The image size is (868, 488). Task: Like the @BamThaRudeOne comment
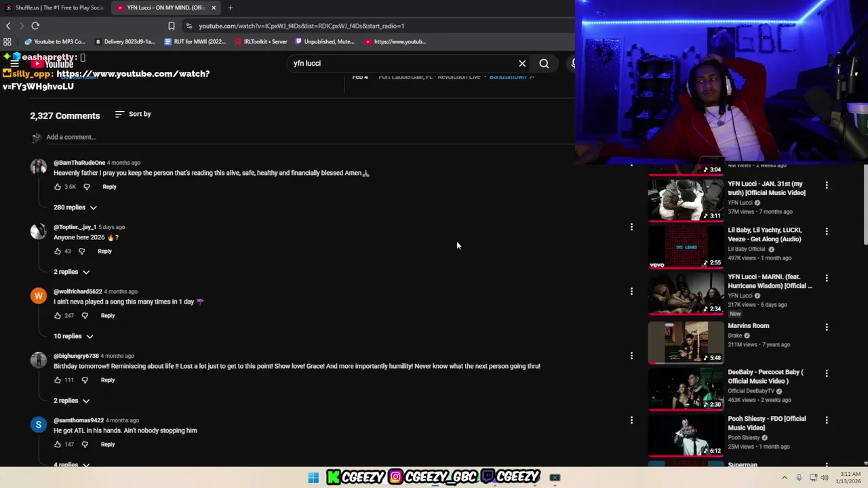click(58, 186)
